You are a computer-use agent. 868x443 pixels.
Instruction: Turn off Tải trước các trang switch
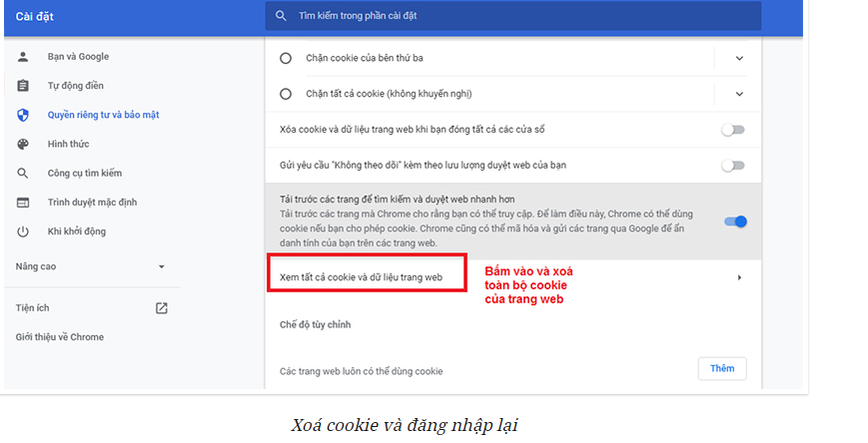click(x=736, y=221)
